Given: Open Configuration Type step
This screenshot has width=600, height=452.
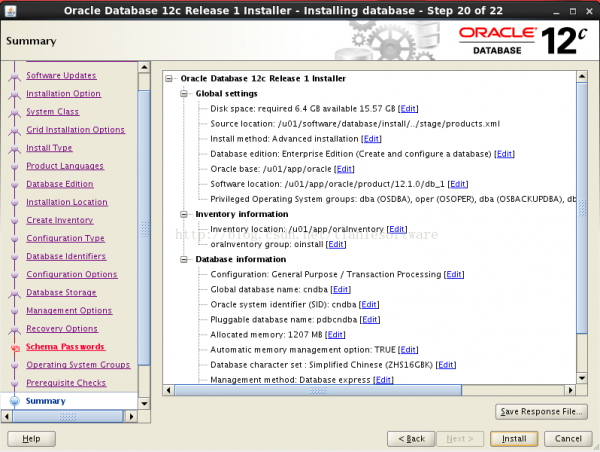Looking at the screenshot, I should click(65, 238).
